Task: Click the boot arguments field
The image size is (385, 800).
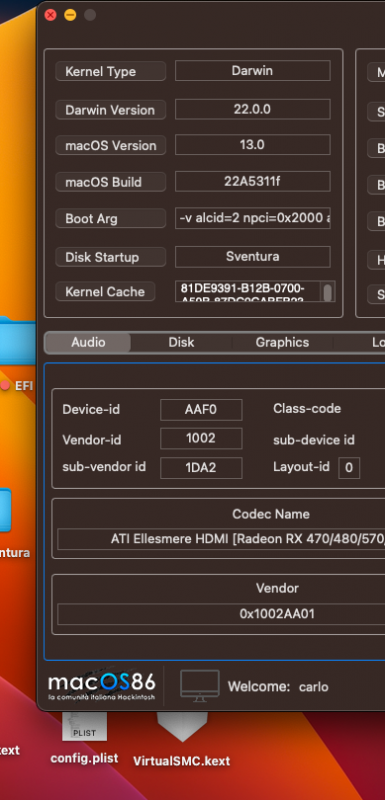Action: click(x=252, y=218)
